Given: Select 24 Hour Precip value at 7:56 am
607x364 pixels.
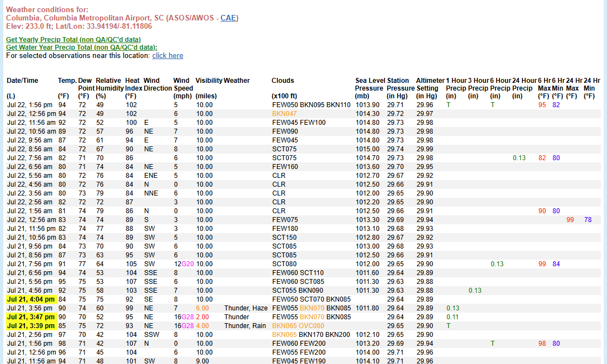Looking at the screenshot, I should (x=519, y=158).
